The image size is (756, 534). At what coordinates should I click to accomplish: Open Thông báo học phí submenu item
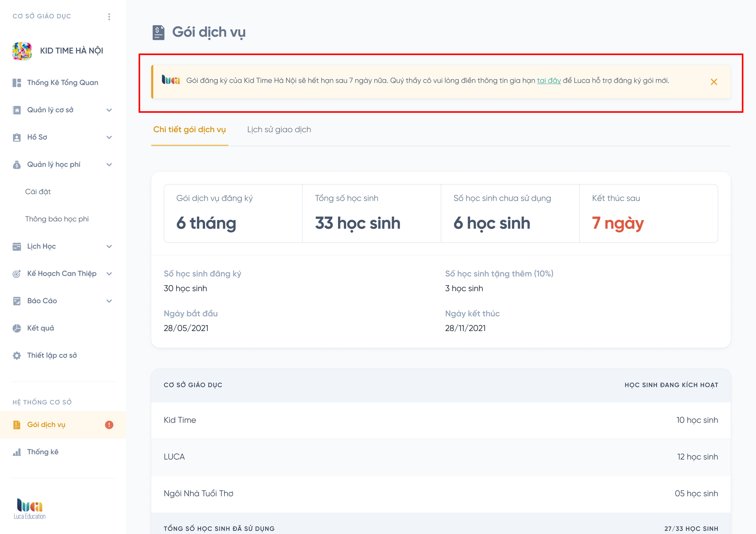pyautogui.click(x=57, y=219)
